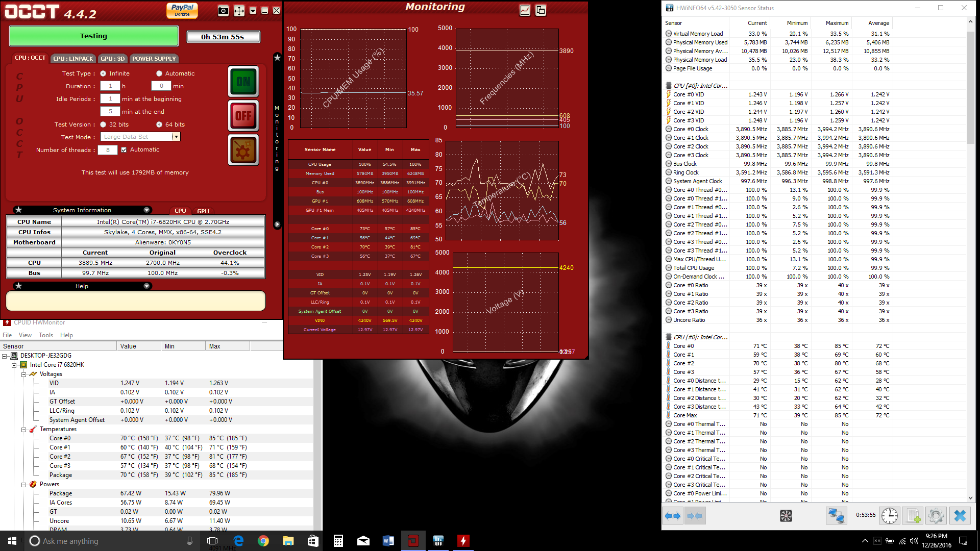Choose the 64 bits test version
This screenshot has height=551, width=980.
[x=159, y=124]
